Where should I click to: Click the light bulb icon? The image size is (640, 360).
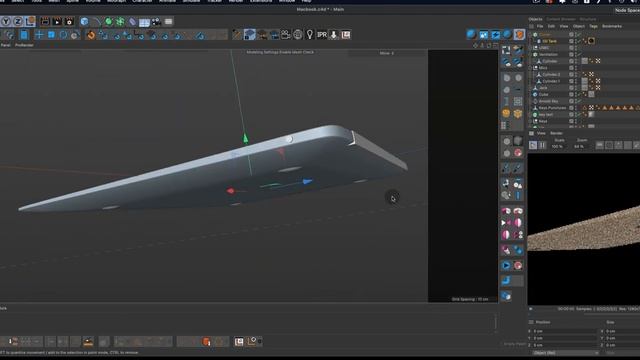pyautogui.click(x=310, y=35)
